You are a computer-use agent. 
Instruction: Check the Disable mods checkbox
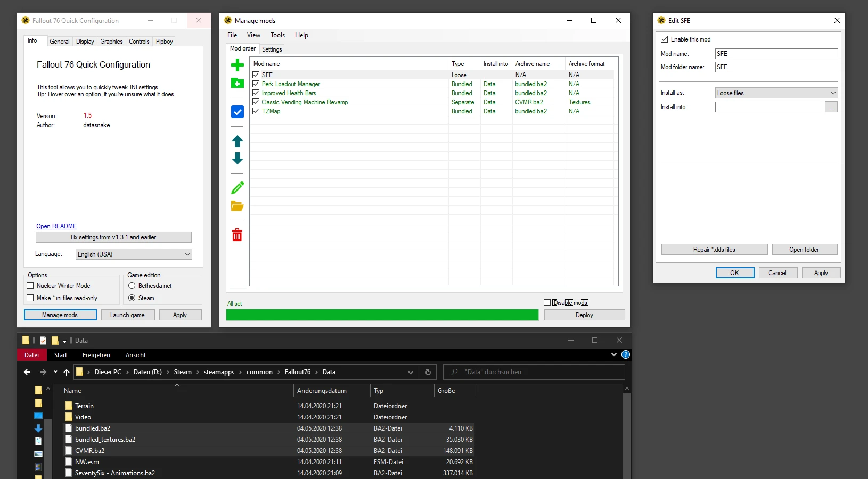(547, 303)
